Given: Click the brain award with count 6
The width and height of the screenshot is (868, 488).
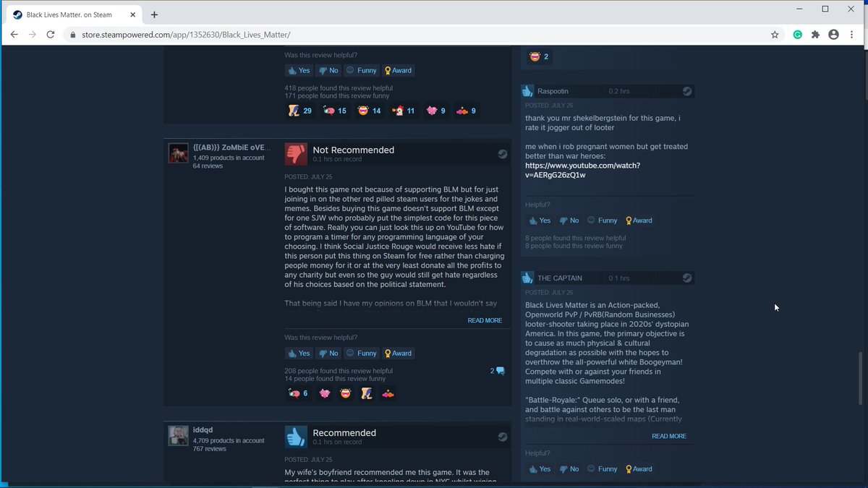Looking at the screenshot, I should pos(298,393).
